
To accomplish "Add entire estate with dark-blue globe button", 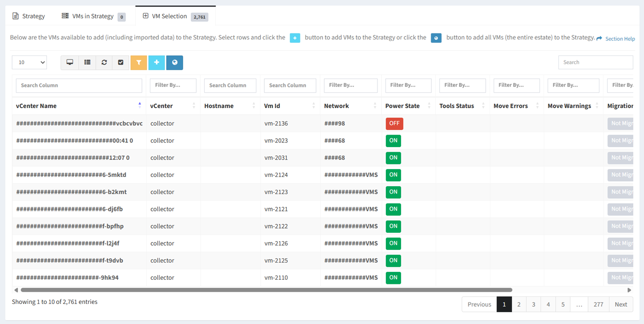I will [x=174, y=62].
